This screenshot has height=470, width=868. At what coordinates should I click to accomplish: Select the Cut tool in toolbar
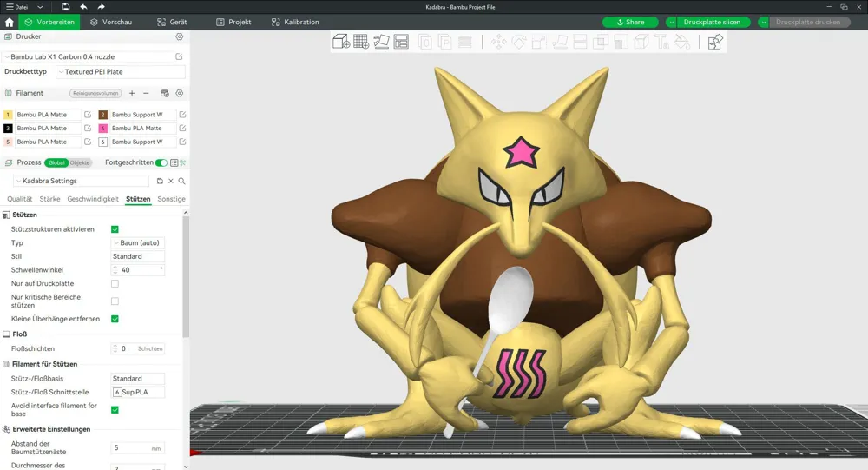pos(580,42)
